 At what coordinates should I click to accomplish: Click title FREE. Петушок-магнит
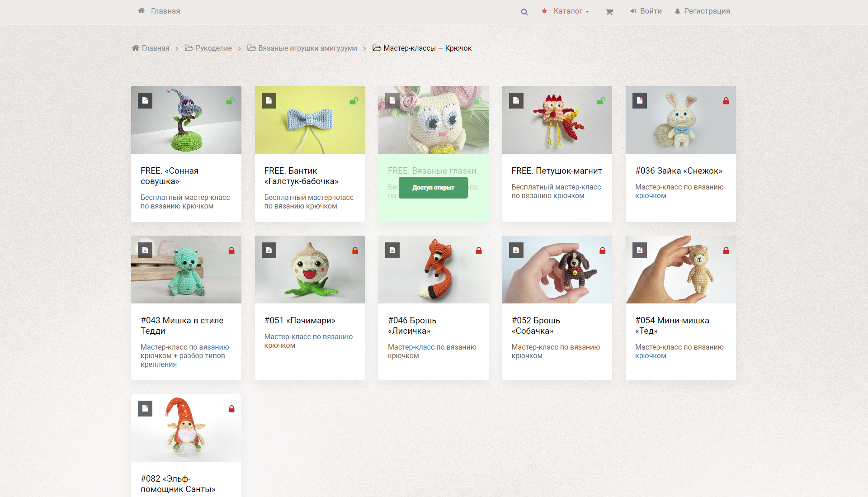point(557,171)
